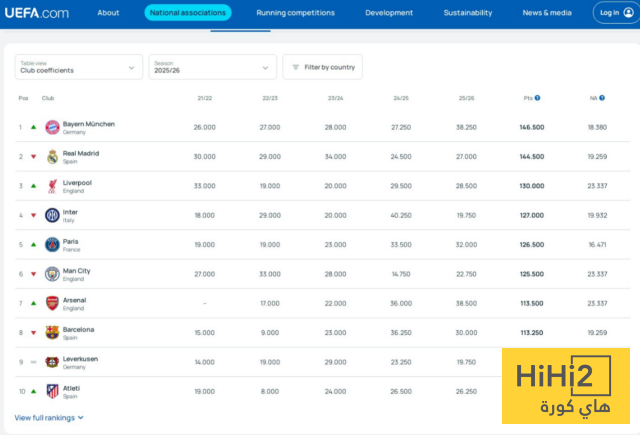Click the info icon beside Pts
The image size is (640, 435).
tap(537, 98)
